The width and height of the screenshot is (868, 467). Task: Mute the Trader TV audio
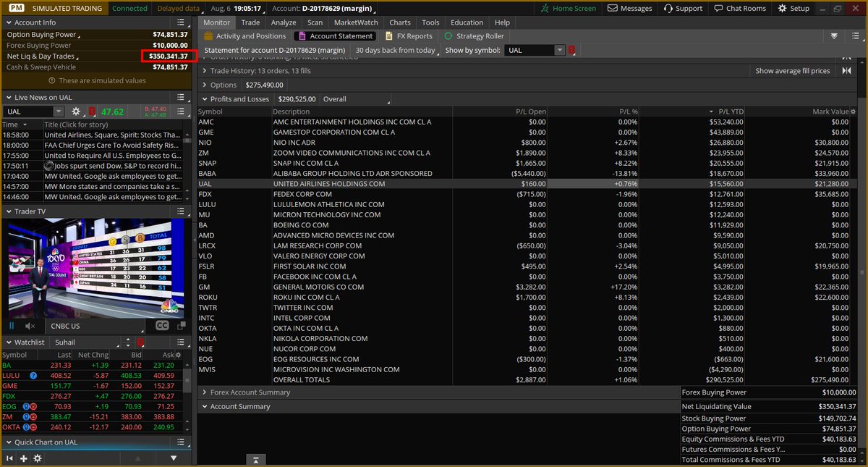(30, 326)
